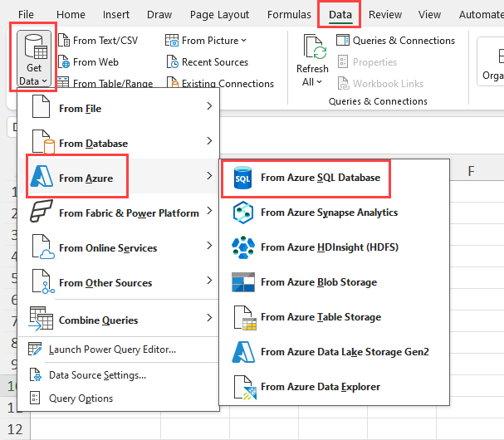The image size is (504, 440).
Task: Open the File tab
Action: [x=26, y=14]
